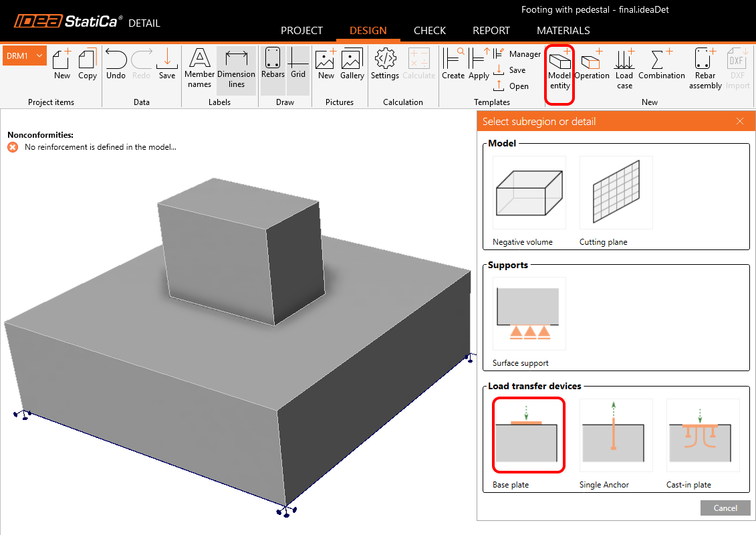Open calculation Settings
Image resolution: width=756 pixels, height=535 pixels.
click(385, 66)
